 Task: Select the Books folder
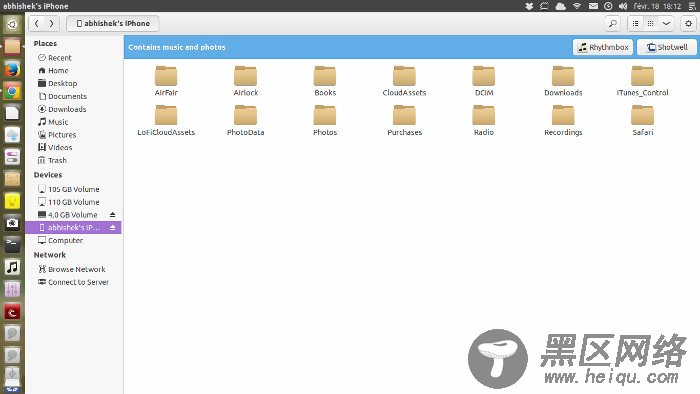(325, 81)
